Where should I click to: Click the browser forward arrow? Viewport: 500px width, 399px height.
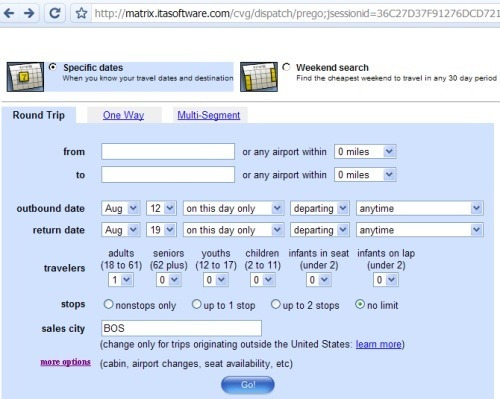point(29,13)
